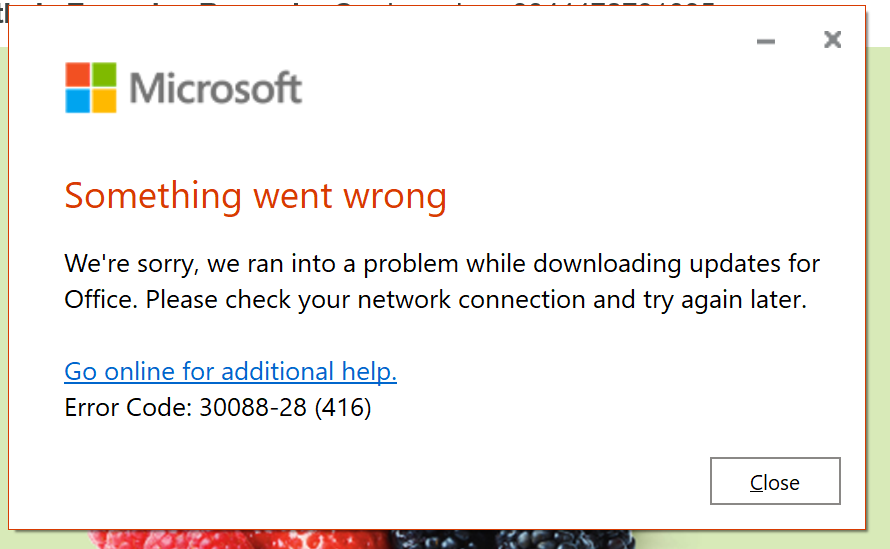The height and width of the screenshot is (549, 890).
Task: Click the Close button
Action: coord(775,481)
